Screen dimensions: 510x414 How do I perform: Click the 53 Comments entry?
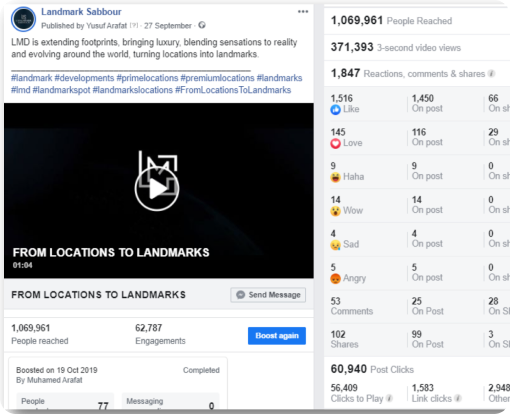click(x=352, y=306)
